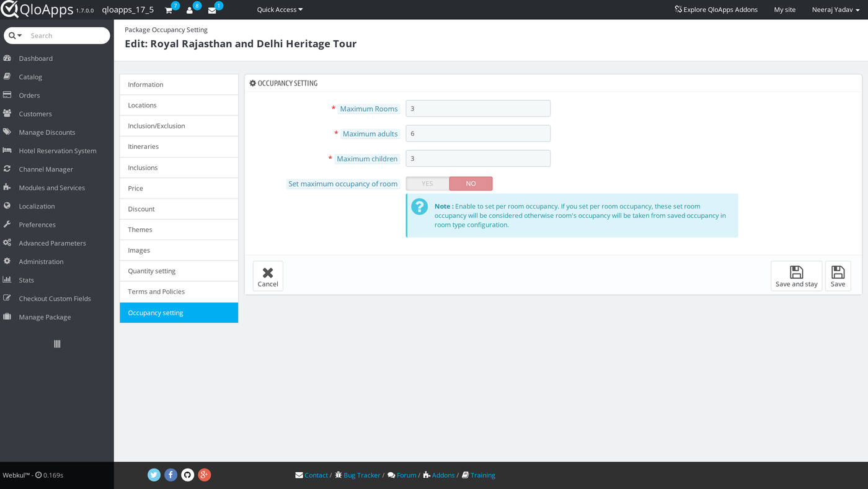Viewport: 868px width, 489px height.
Task: Click the QloApps logo
Action: tap(37, 9)
